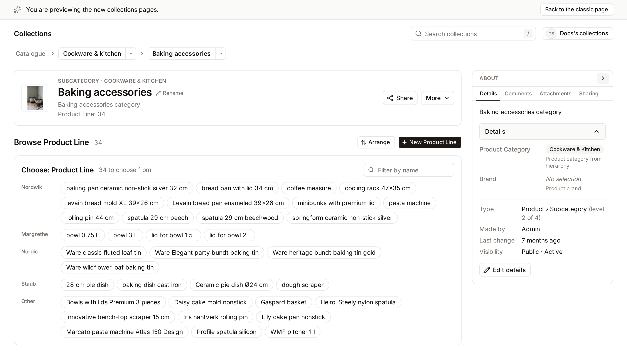Viewport: 627px width, 364px height.
Task: Click the sparkle preview icon in banner
Action: point(17,10)
